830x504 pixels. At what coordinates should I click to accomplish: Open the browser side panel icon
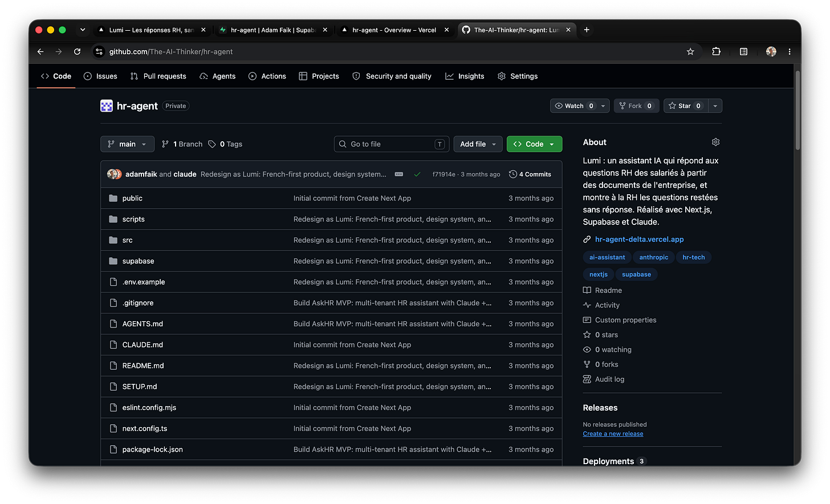744,52
